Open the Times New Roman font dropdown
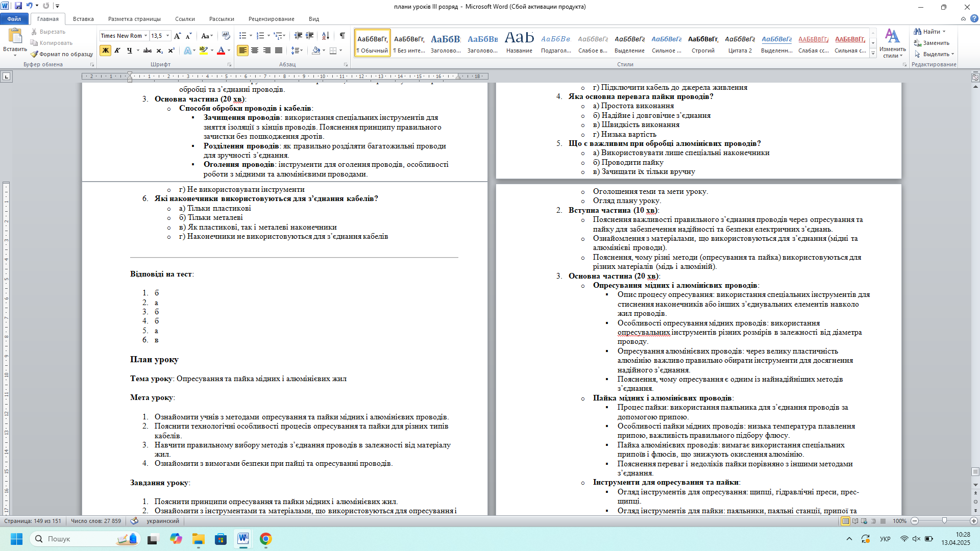 (x=145, y=36)
